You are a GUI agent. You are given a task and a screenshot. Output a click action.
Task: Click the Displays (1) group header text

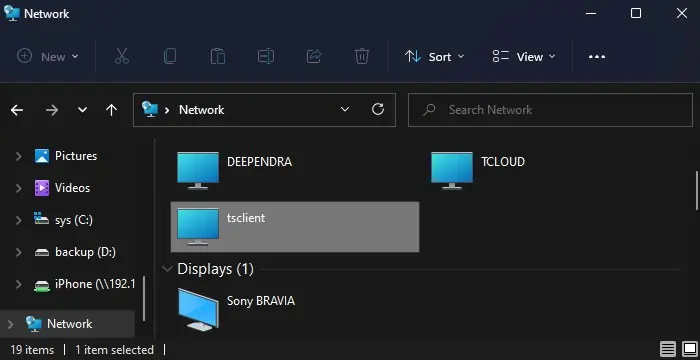[x=215, y=269]
